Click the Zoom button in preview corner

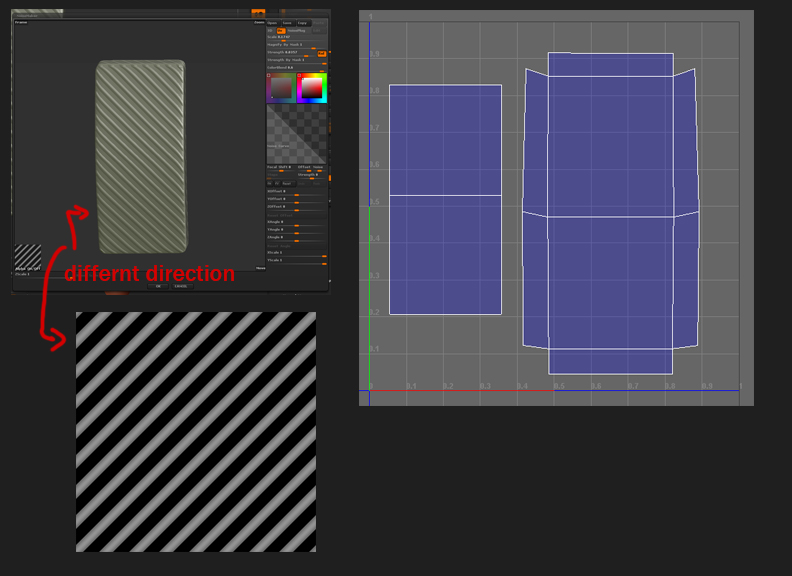pyautogui.click(x=259, y=22)
